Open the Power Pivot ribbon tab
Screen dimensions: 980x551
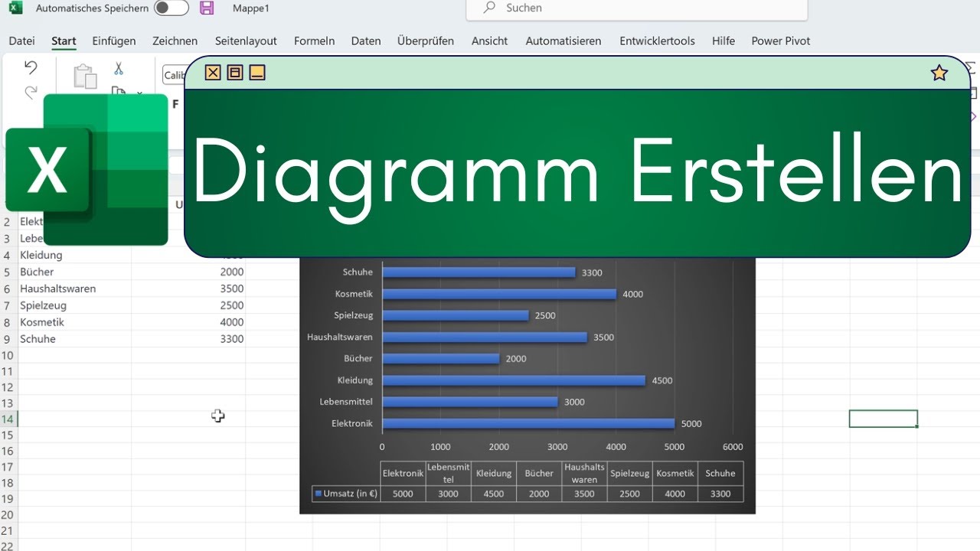click(x=780, y=41)
